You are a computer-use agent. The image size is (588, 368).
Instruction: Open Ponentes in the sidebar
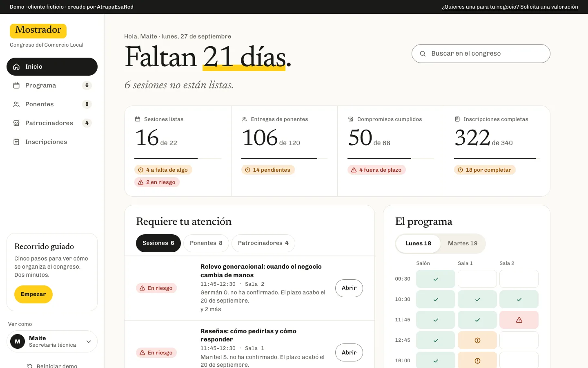52,104
